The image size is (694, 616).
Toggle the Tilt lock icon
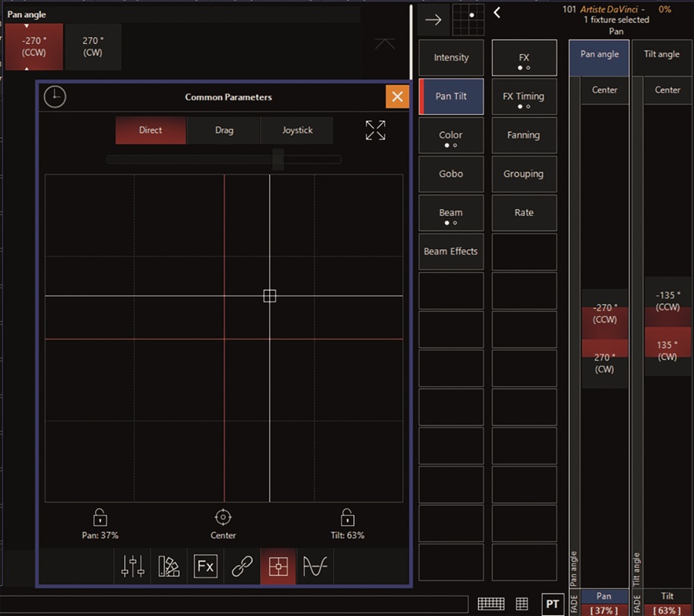[x=348, y=517]
